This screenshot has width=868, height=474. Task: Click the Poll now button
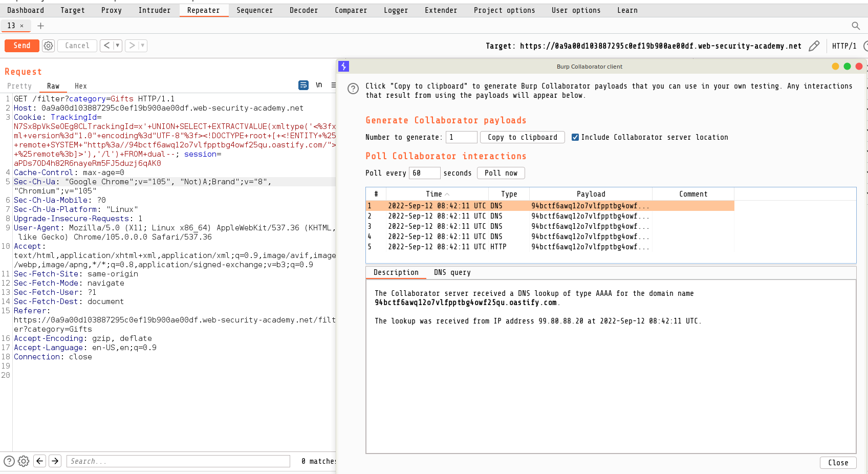[501, 173]
